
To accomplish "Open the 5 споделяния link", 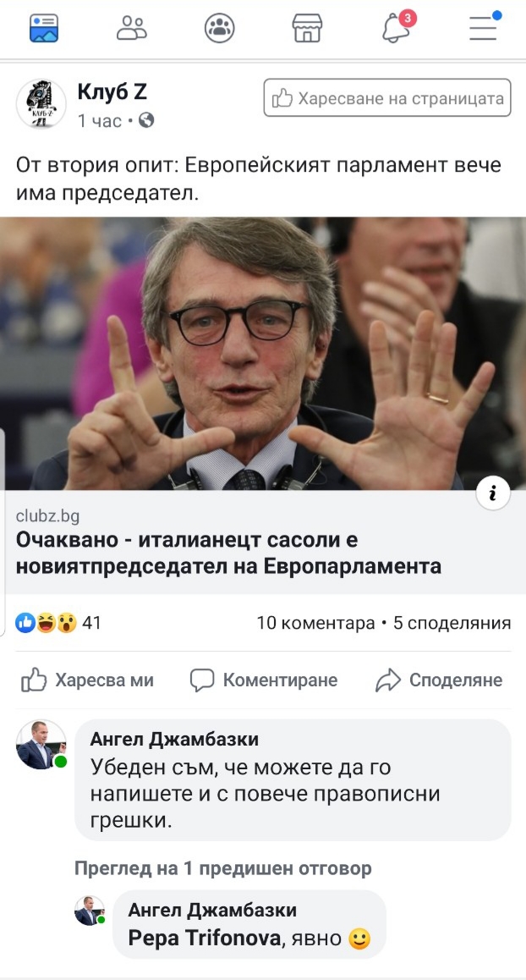I will click(x=452, y=623).
